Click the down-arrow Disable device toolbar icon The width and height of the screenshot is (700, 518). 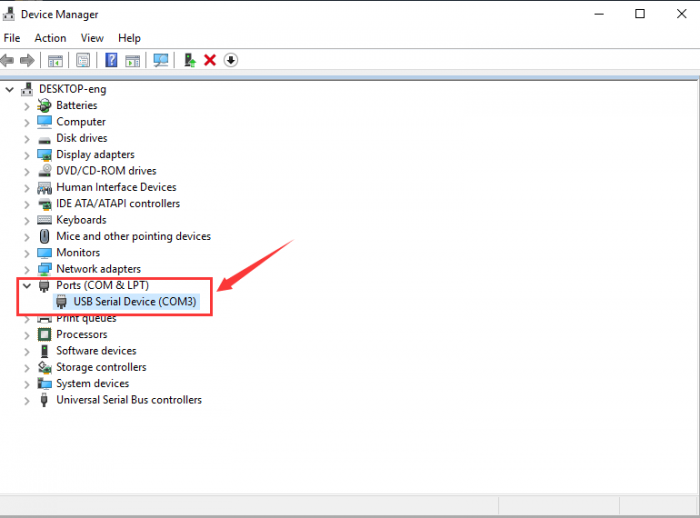(231, 60)
